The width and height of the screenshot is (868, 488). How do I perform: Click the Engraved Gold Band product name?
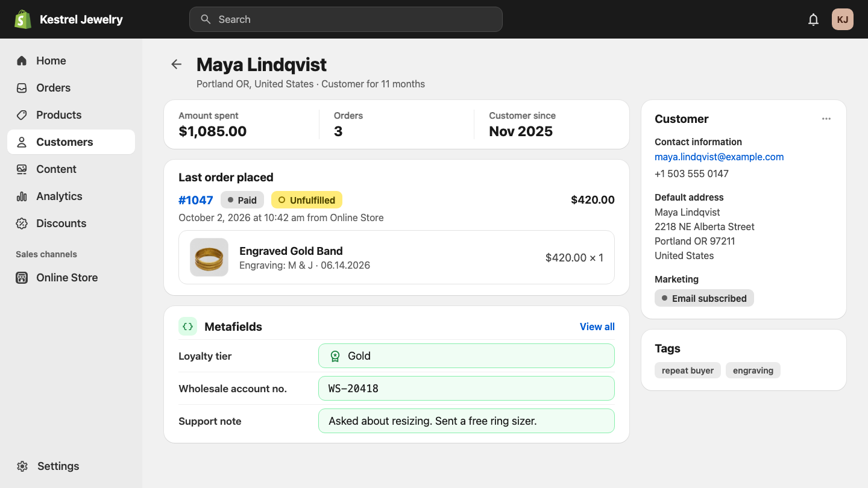[x=291, y=251]
